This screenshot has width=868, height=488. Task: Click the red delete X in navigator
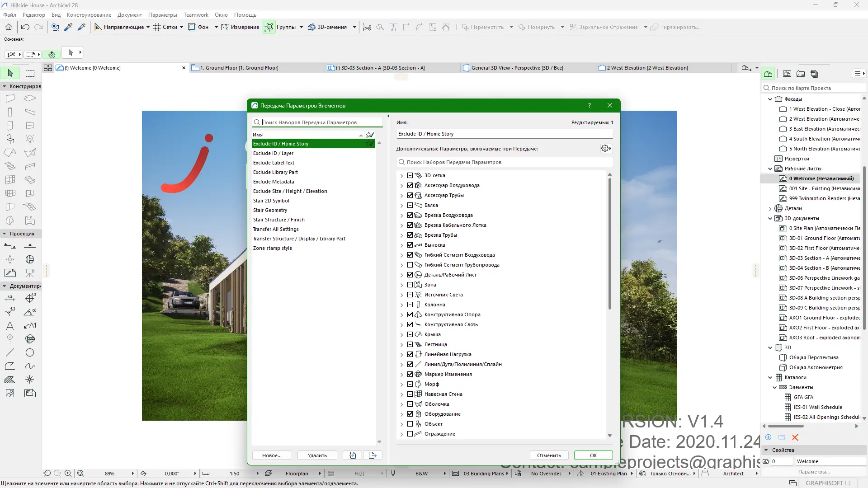pos(795,437)
